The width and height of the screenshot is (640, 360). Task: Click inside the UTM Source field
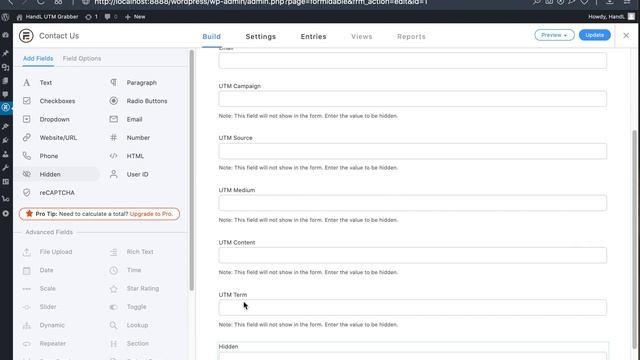[413, 151]
